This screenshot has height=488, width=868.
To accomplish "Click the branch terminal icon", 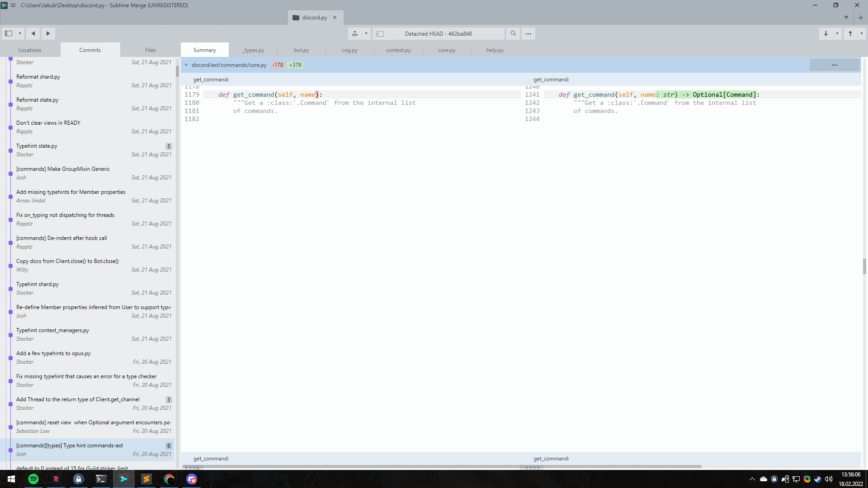I will coord(380,34).
